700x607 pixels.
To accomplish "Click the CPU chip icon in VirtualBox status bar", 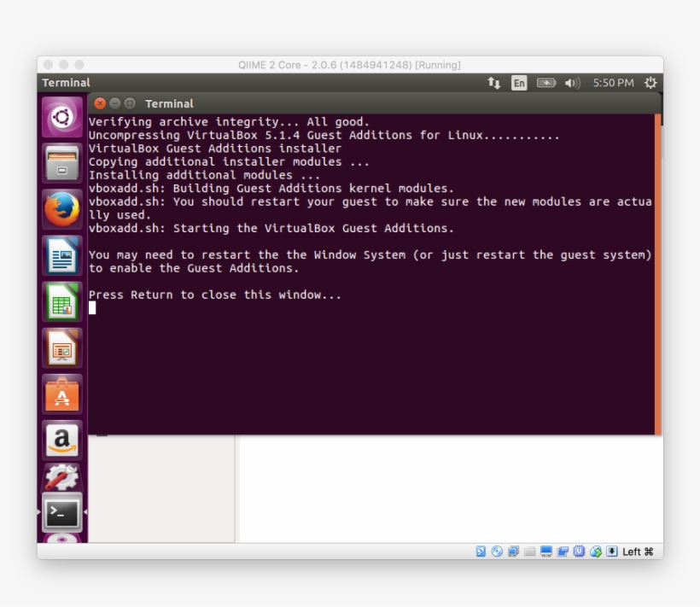I will 579,552.
